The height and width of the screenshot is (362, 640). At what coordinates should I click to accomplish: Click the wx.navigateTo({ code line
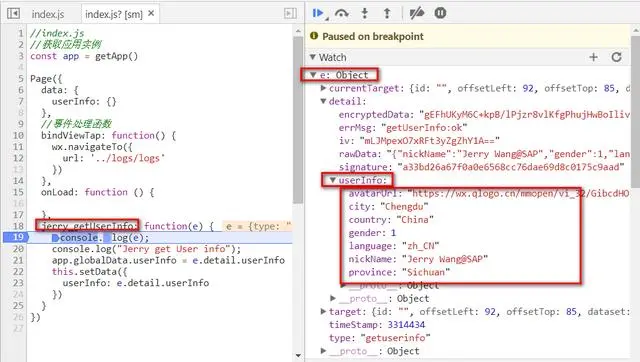tap(92, 147)
